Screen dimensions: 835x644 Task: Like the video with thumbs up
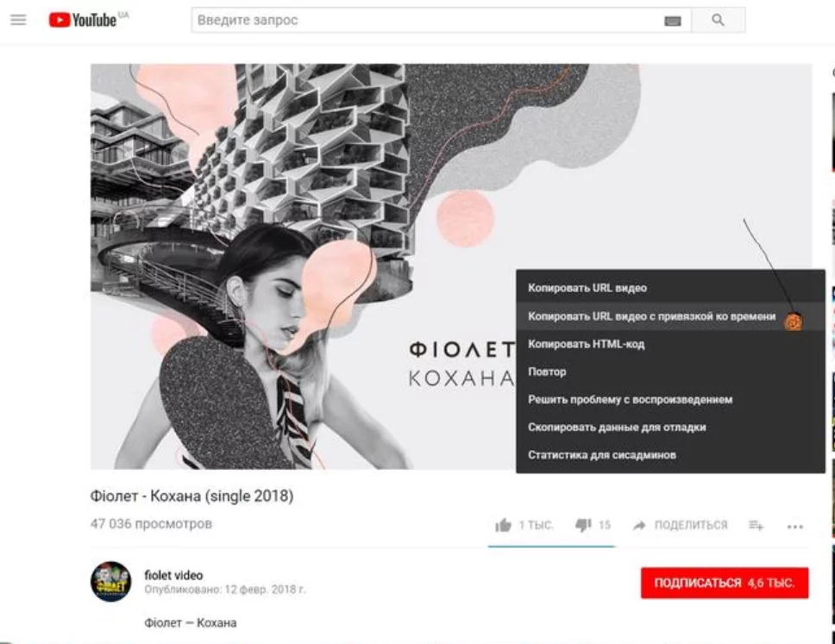click(x=503, y=525)
